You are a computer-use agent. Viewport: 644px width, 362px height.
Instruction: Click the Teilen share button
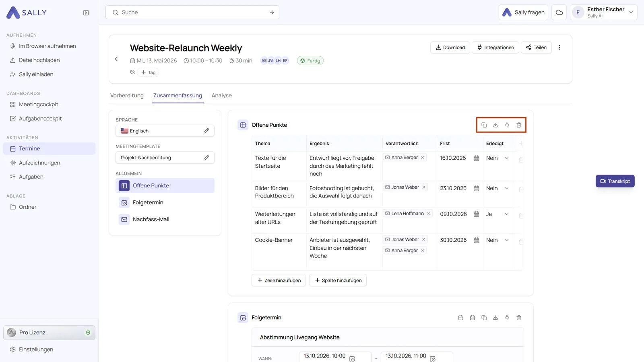(x=536, y=47)
